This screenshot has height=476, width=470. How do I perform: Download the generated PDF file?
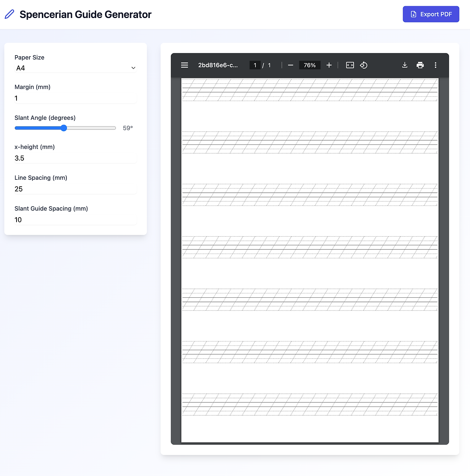(x=405, y=65)
